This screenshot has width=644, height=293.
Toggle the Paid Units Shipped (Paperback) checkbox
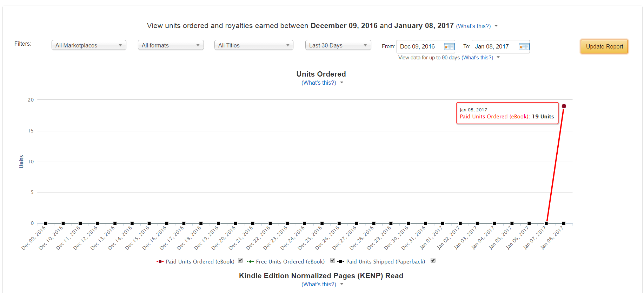[433, 260]
